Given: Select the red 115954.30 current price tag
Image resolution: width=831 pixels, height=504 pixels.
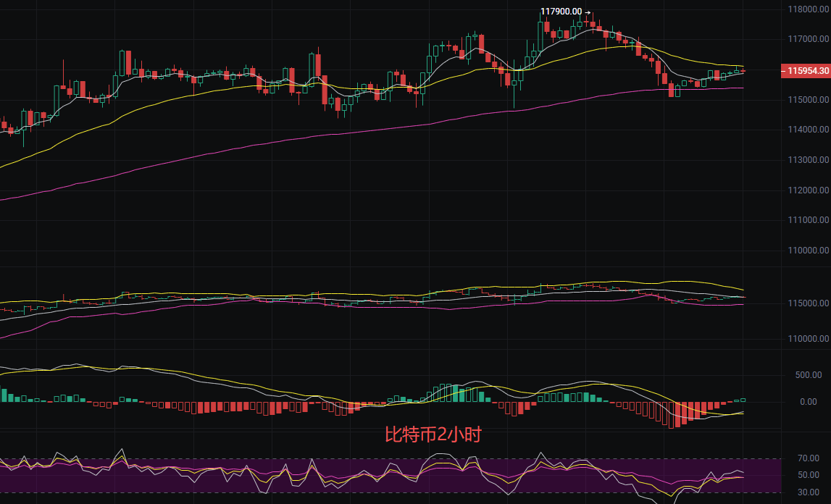Looking at the screenshot, I should click(x=805, y=71).
